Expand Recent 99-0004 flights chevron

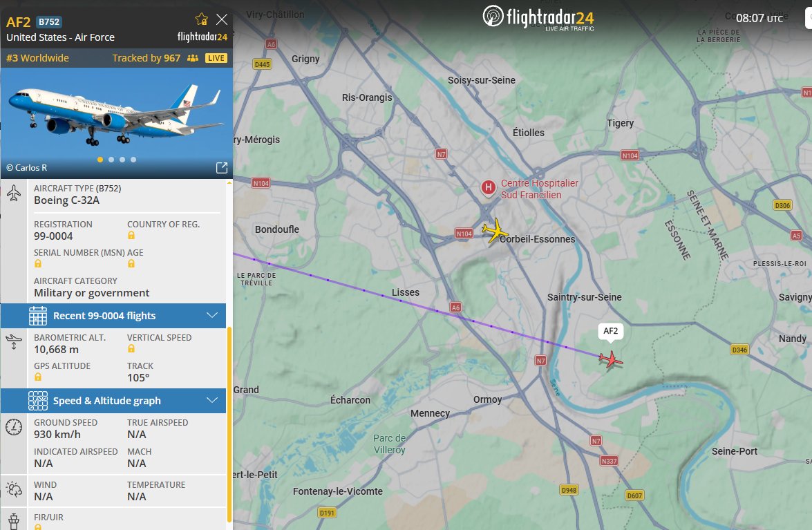[211, 315]
